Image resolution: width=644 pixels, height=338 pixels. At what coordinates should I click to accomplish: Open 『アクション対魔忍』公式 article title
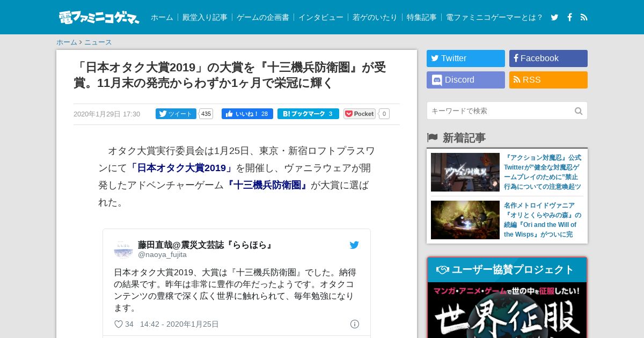tap(543, 172)
